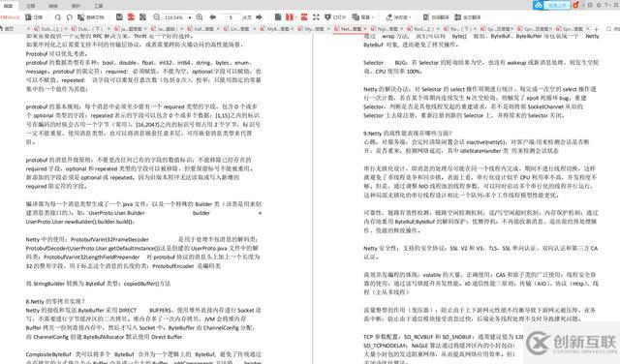Viewport: 620px width, 364px height.
Task: Close the Dub...(上) document tab
Action: (x=67, y=29)
